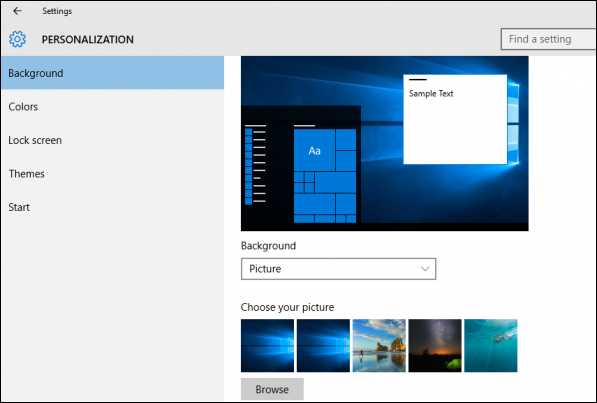The image size is (597, 403).
Task: Click the Find a setting search box
Action: [x=549, y=39]
